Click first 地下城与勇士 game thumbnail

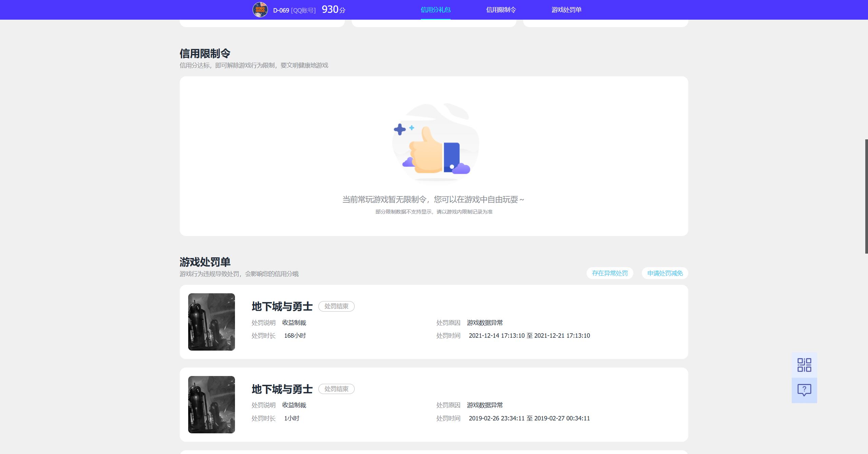pyautogui.click(x=212, y=322)
